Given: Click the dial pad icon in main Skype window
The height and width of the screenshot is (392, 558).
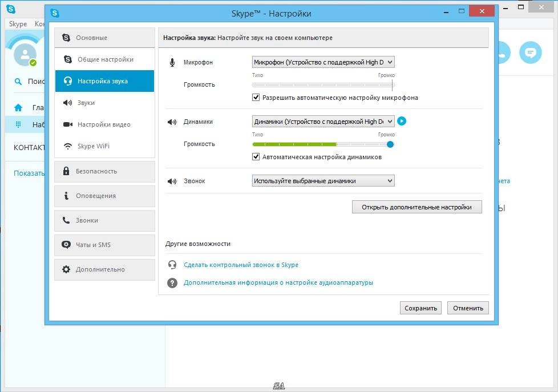Looking at the screenshot, I should [x=18, y=124].
